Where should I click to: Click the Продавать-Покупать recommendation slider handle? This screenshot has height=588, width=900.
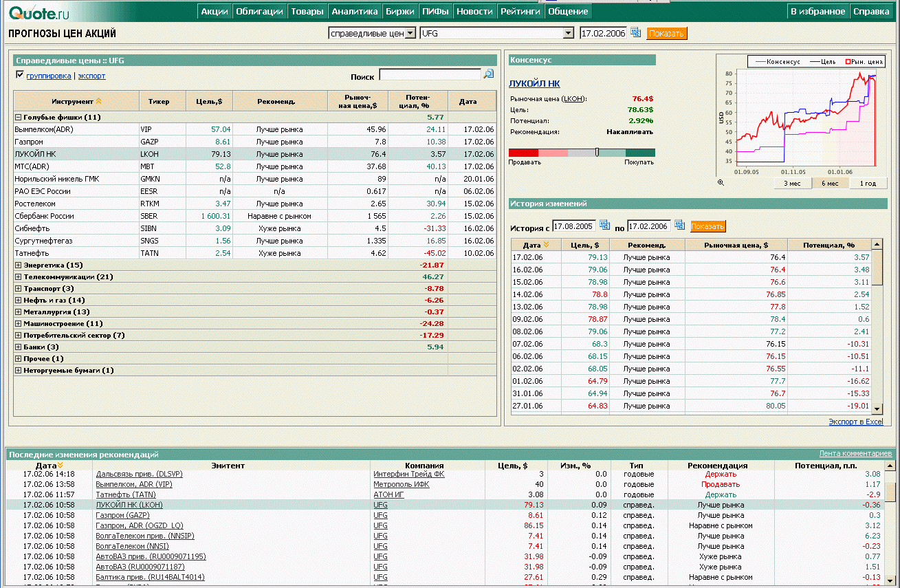pos(596,152)
